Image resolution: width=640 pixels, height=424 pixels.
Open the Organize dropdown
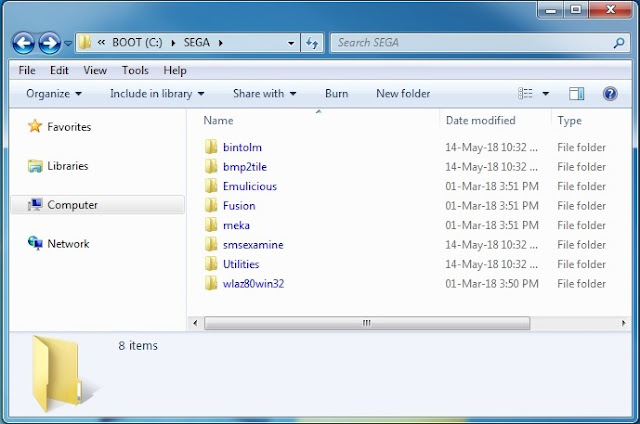click(x=54, y=94)
